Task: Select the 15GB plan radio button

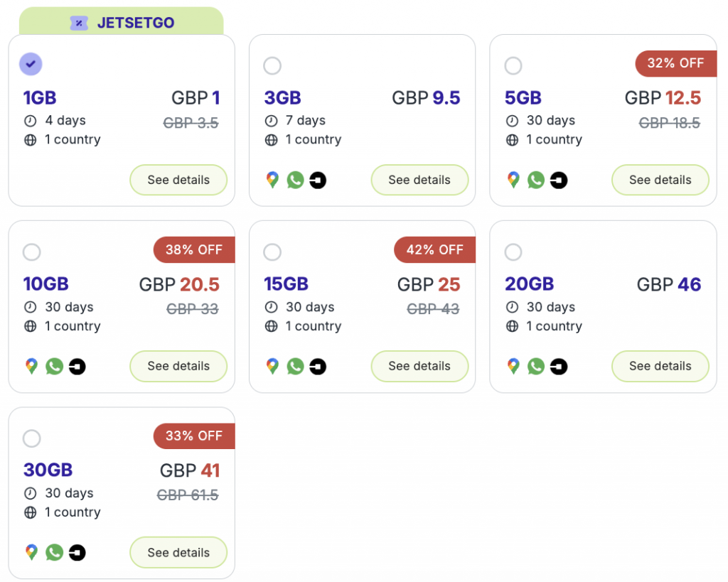Action: click(x=272, y=252)
